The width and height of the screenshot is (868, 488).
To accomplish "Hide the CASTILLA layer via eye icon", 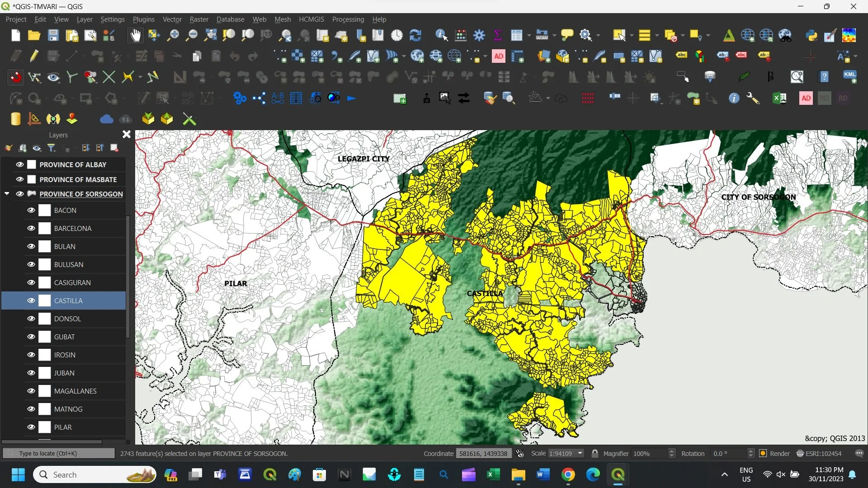I will click(31, 300).
